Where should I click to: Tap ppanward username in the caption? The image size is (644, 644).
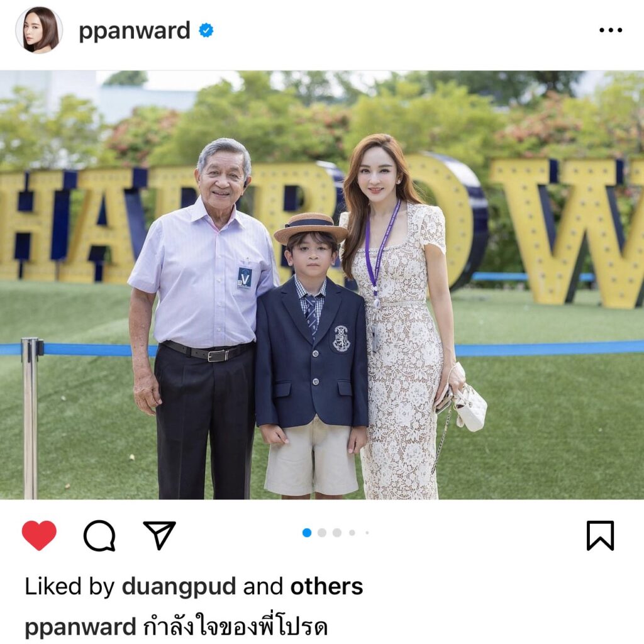80,628
